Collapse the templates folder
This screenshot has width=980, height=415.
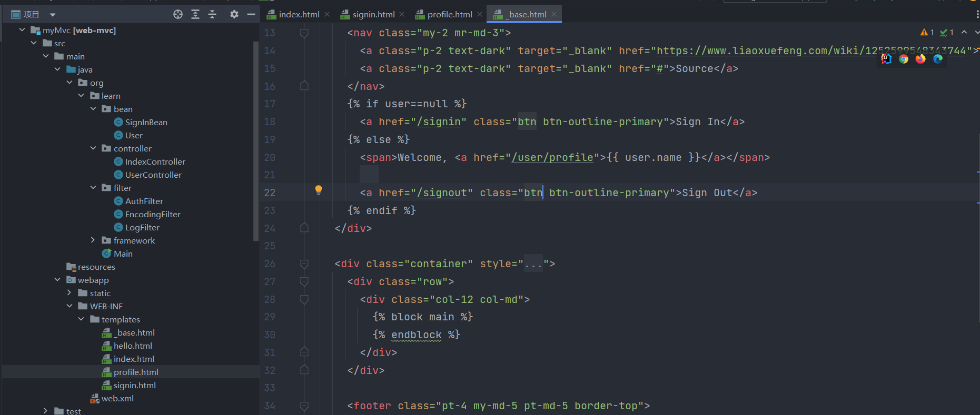point(81,319)
